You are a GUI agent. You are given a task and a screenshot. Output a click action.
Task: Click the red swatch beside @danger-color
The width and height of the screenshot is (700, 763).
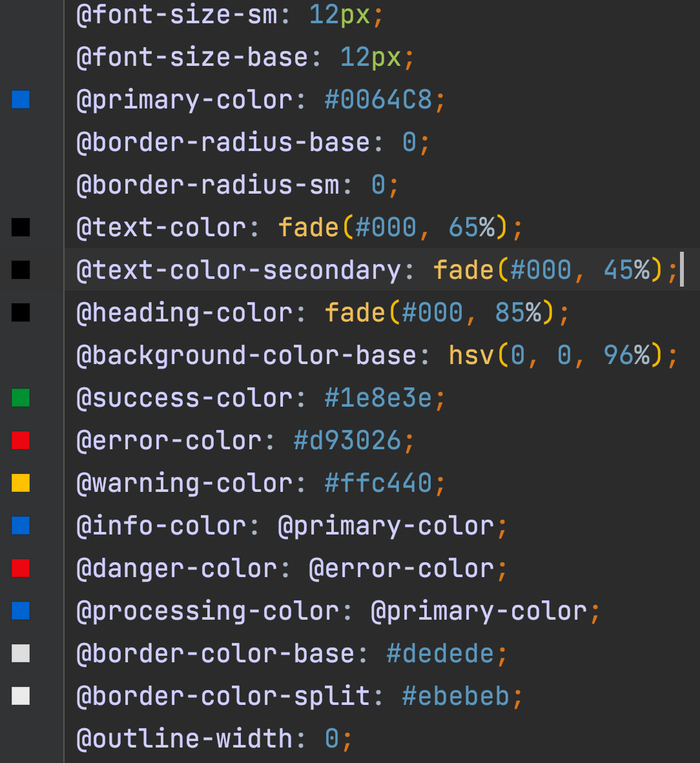[x=21, y=568]
